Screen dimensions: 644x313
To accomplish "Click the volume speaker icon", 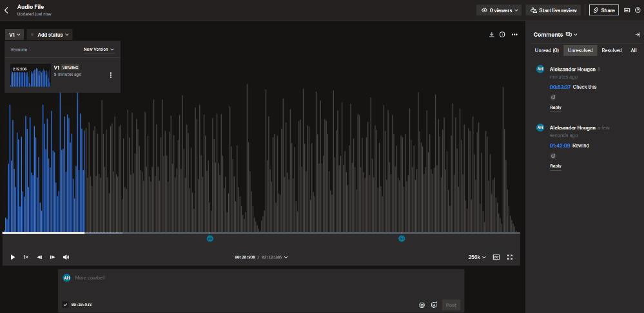I will (x=66, y=257).
